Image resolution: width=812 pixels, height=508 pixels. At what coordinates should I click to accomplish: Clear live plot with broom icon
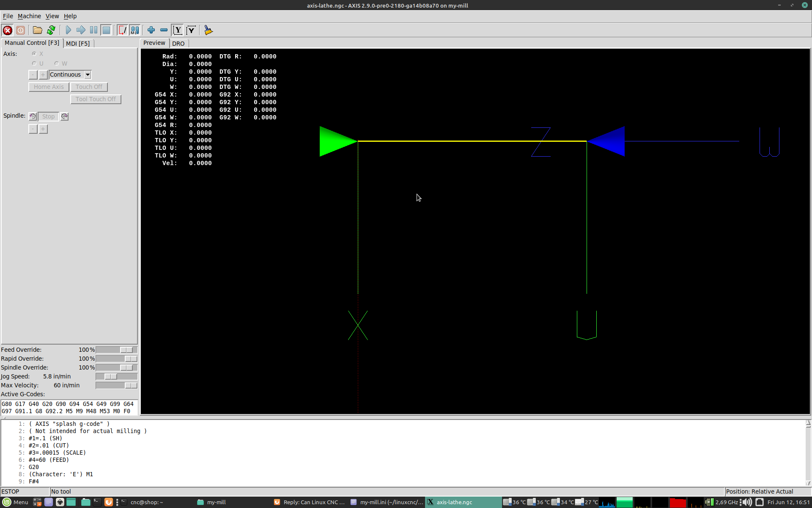[x=208, y=30]
